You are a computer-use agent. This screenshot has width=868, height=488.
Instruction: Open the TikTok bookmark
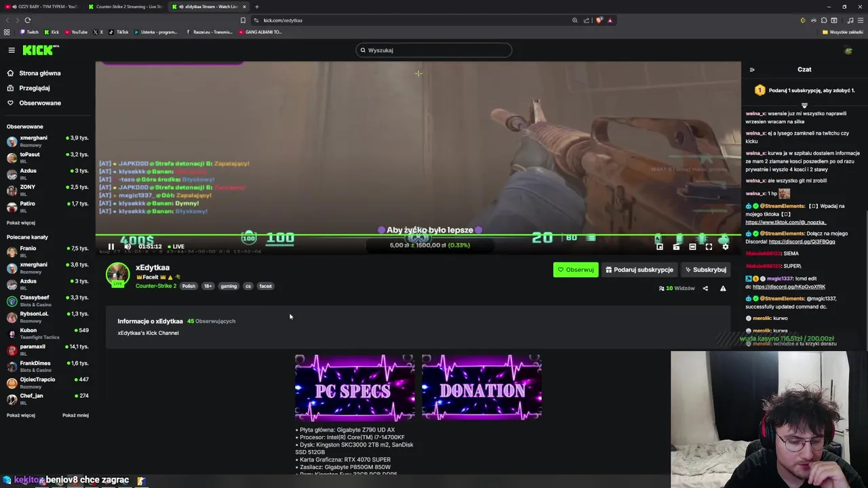point(119,32)
